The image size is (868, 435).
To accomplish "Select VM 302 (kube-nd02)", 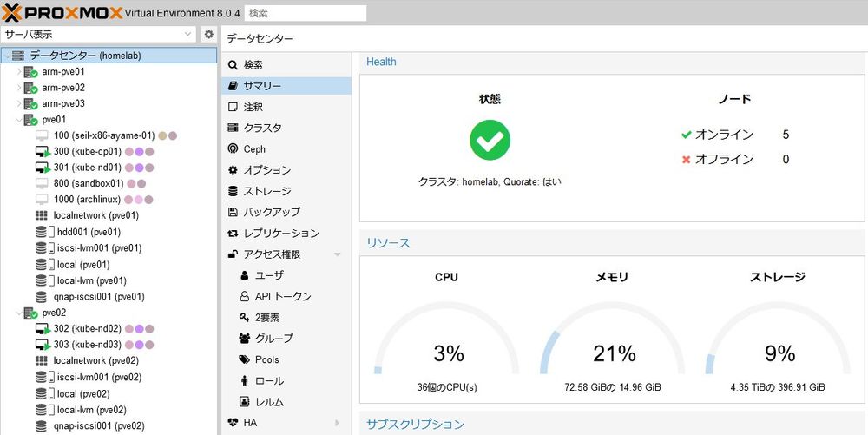I will click(x=87, y=329).
